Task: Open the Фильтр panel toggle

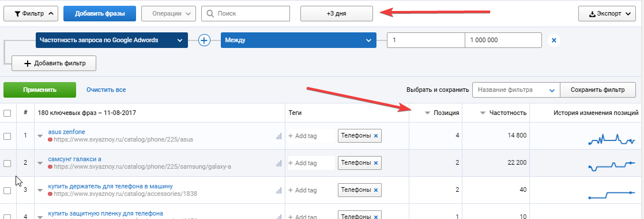Action: coord(31,14)
